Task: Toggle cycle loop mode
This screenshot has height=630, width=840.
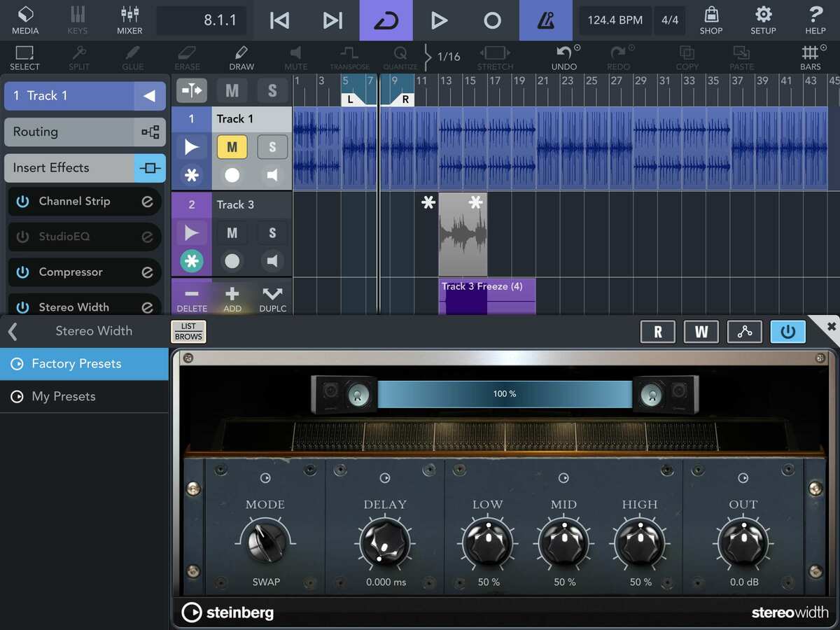Action: (x=386, y=20)
